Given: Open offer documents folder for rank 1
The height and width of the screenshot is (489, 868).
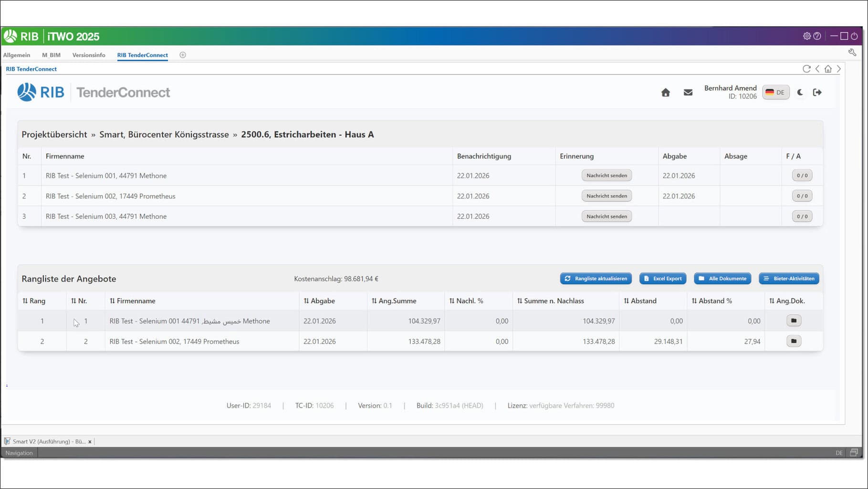Looking at the screenshot, I should coord(794,321).
